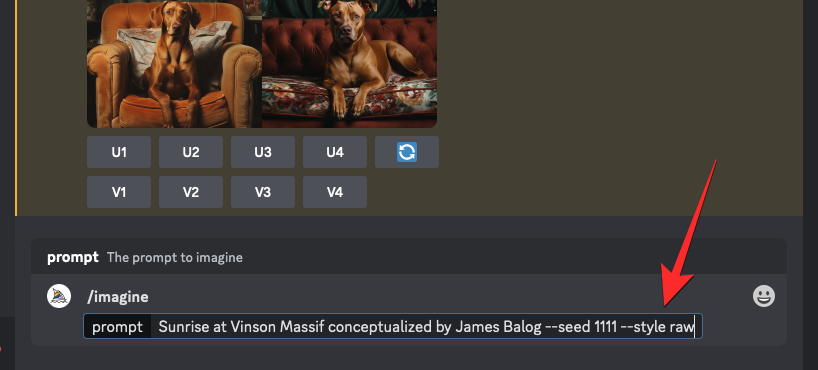
Task: Click the dark prompt label tag in input
Action: (x=117, y=327)
